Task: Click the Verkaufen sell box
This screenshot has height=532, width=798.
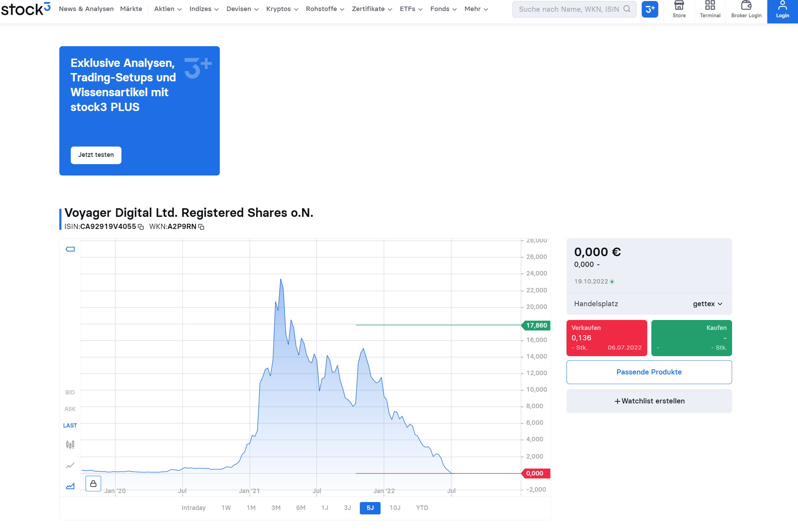Action: [607, 338]
